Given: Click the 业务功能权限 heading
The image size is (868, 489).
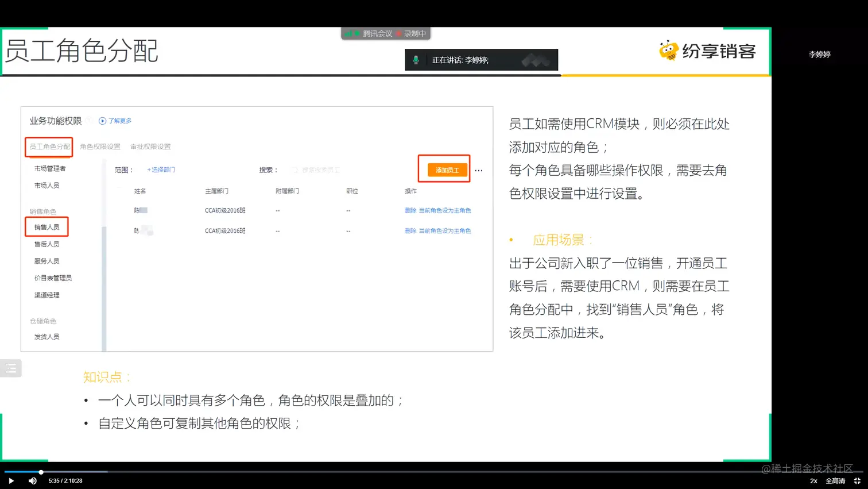Looking at the screenshot, I should click(x=56, y=121).
